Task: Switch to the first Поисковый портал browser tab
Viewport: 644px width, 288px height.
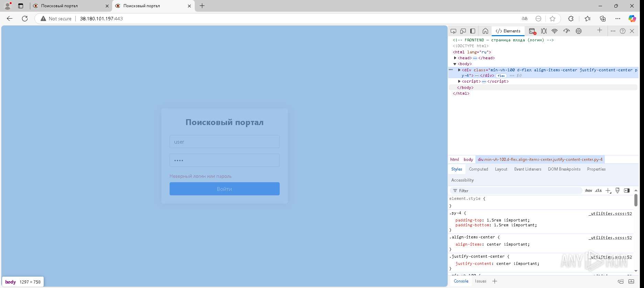Action: click(70, 6)
